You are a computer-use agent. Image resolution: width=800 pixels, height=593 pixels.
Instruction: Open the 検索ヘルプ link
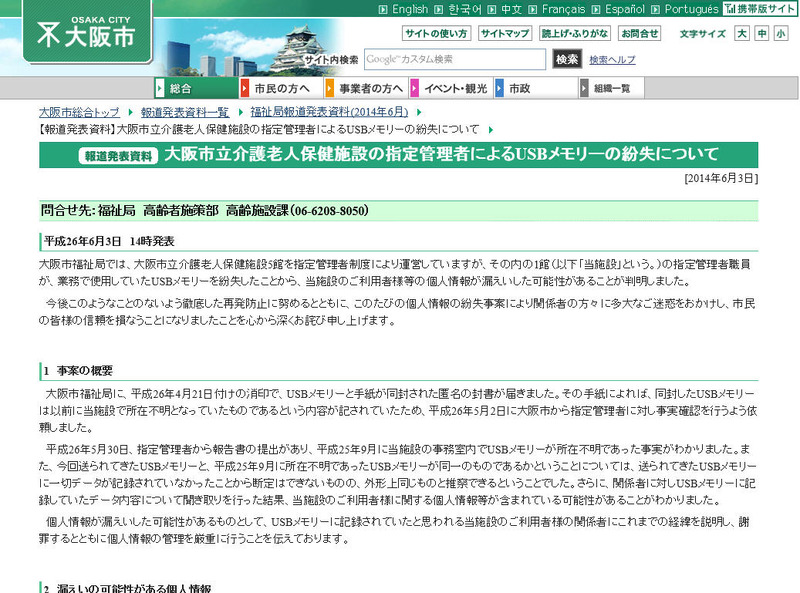point(612,60)
